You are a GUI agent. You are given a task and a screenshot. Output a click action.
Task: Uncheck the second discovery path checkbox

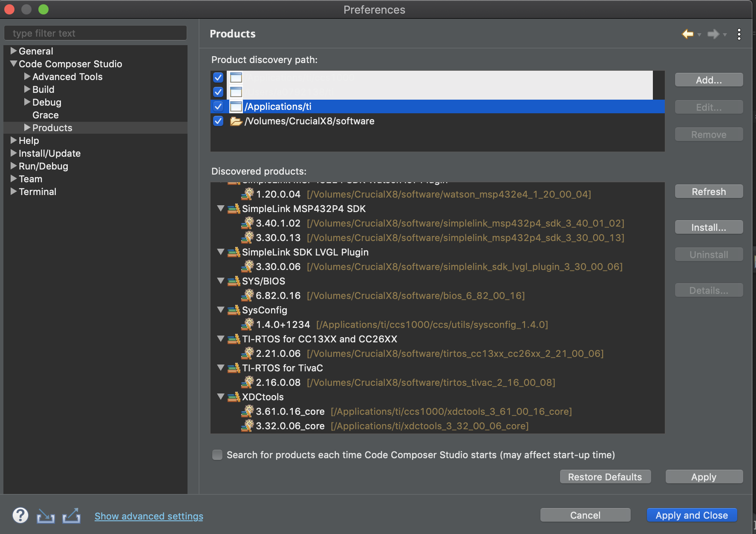pyautogui.click(x=218, y=92)
